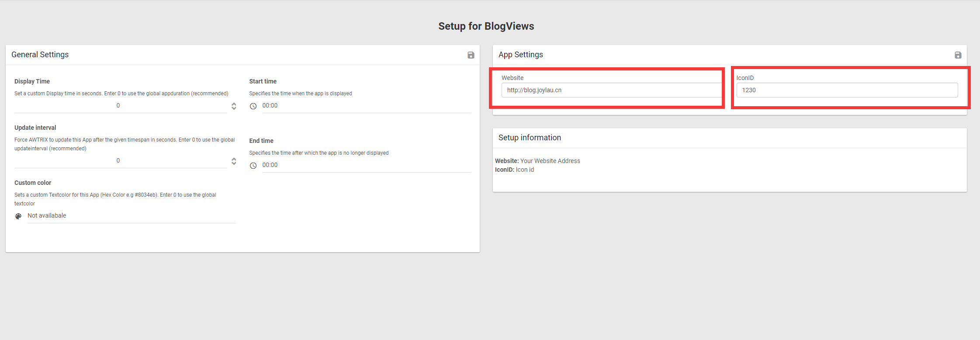Click the clock icon beside End time
Image resolution: width=980 pixels, height=340 pixels.
point(253,166)
